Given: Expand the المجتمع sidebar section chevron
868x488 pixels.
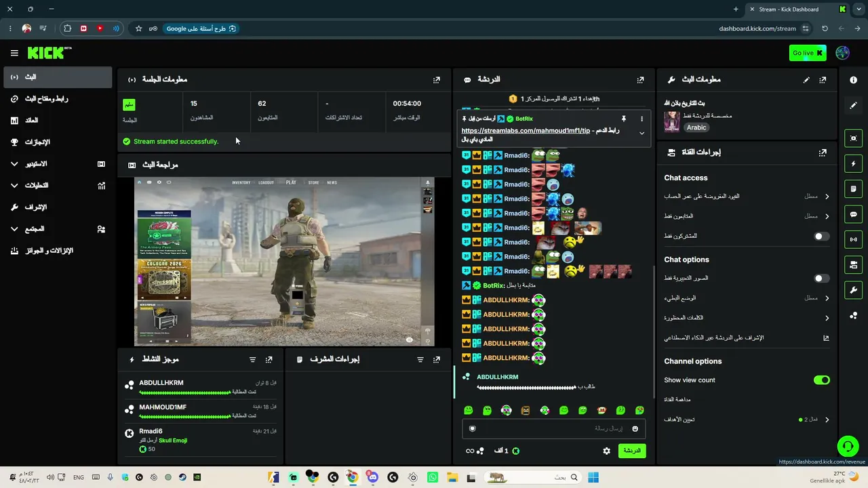Looking at the screenshot, I should click(14, 229).
